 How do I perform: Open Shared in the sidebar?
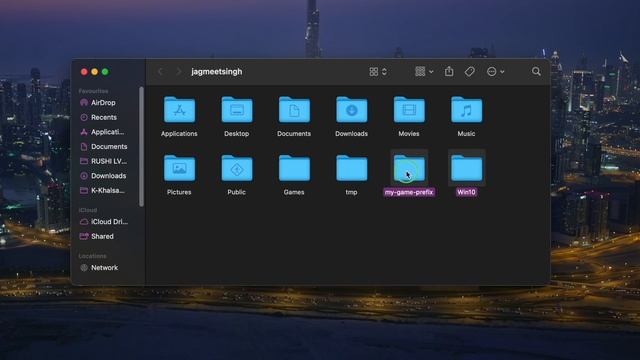coord(102,236)
